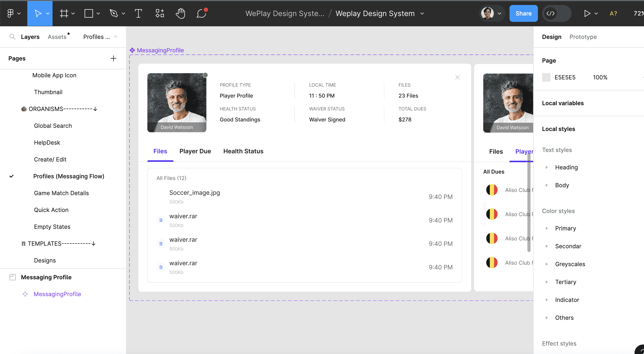Add a new page

point(113,58)
